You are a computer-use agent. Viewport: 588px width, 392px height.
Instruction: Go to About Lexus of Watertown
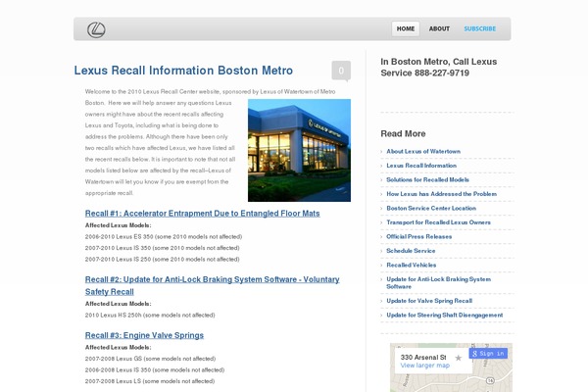[x=423, y=152]
